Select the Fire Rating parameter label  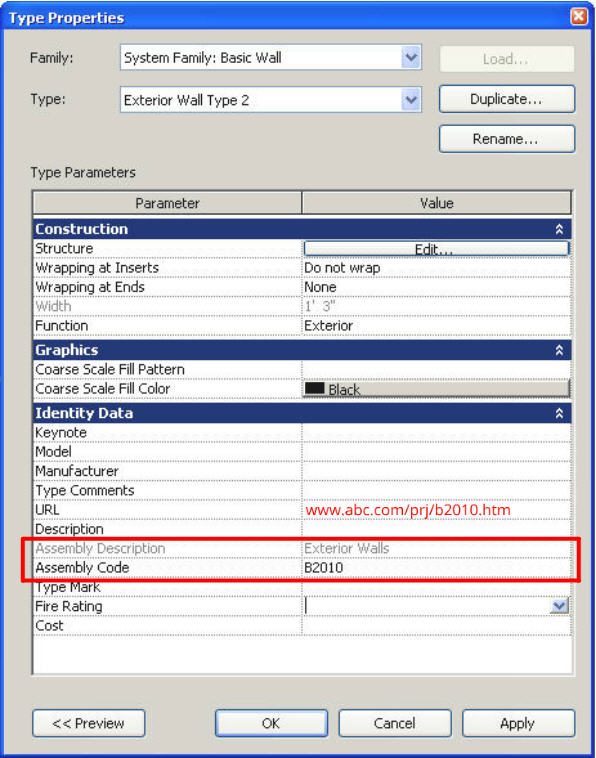(x=69, y=607)
